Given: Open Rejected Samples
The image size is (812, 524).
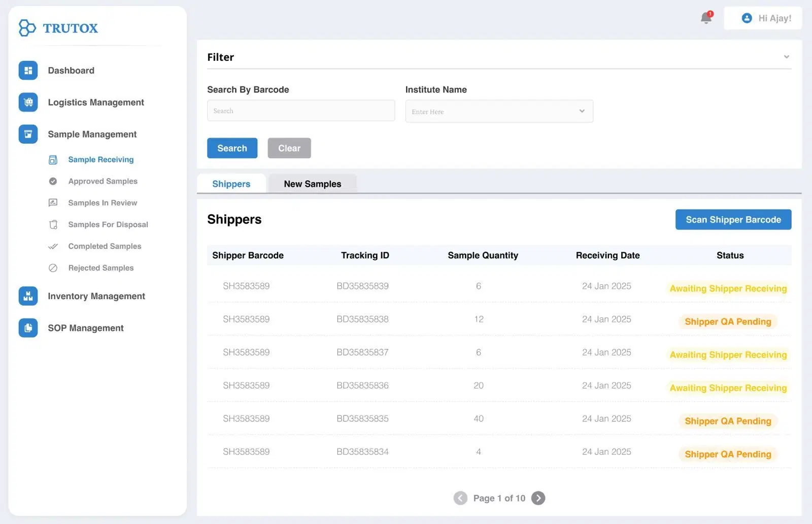Looking at the screenshot, I should [100, 268].
